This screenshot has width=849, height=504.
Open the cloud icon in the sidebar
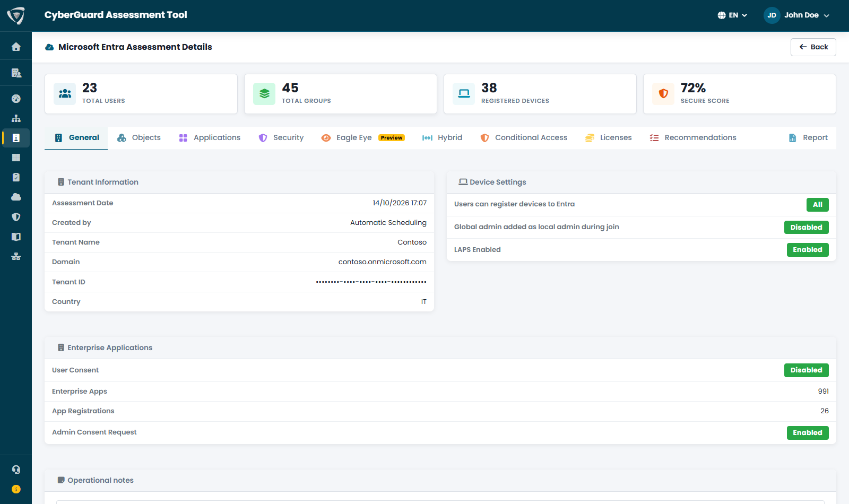16,197
